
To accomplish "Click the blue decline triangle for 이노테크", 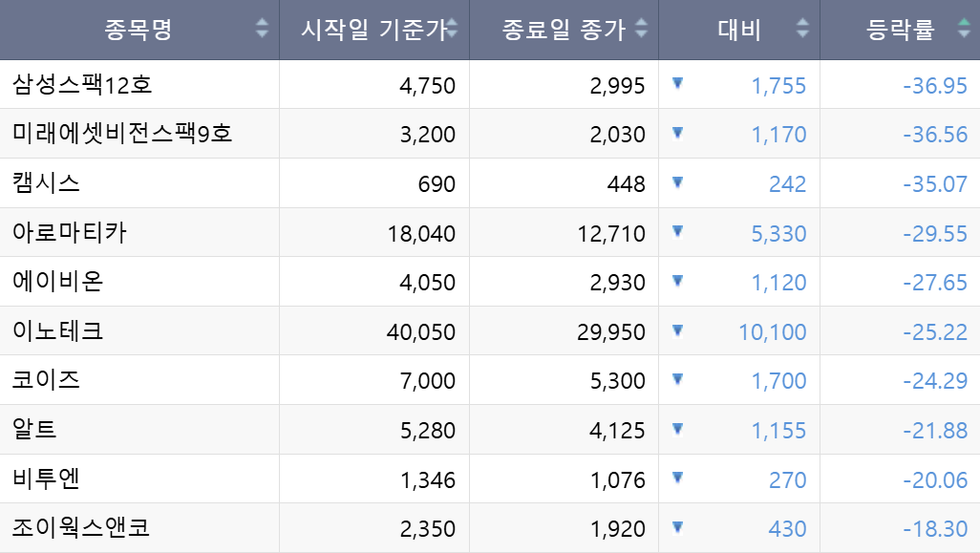I will point(678,330).
